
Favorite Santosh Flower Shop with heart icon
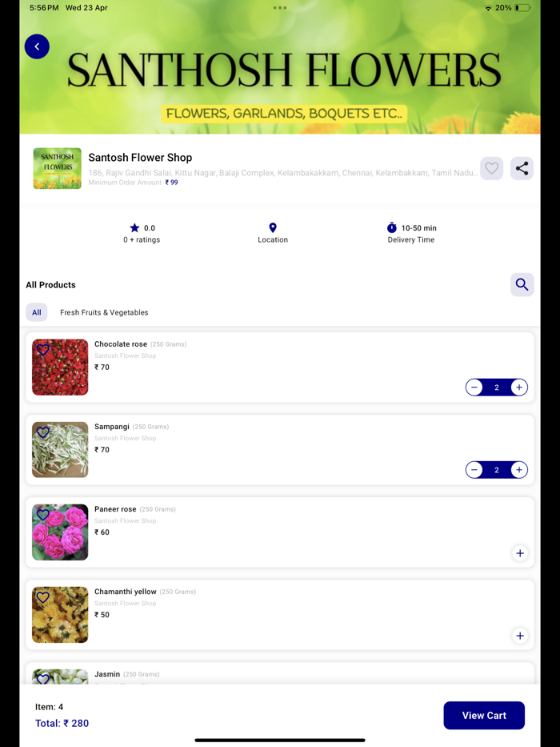click(491, 168)
